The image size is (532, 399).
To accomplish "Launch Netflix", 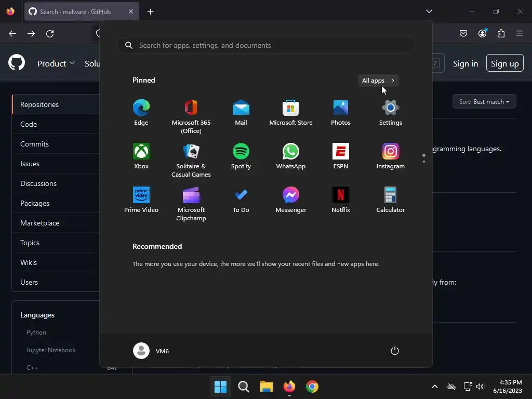I will 341,200.
